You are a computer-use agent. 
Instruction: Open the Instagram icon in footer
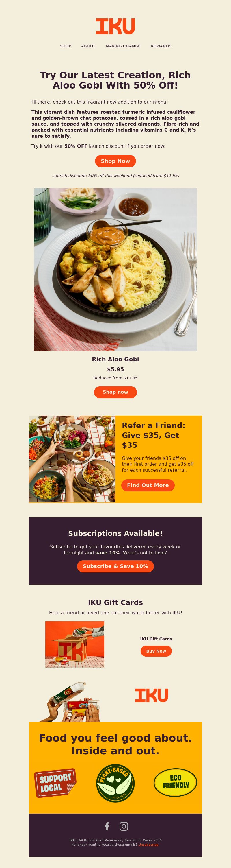[x=124, y=826]
